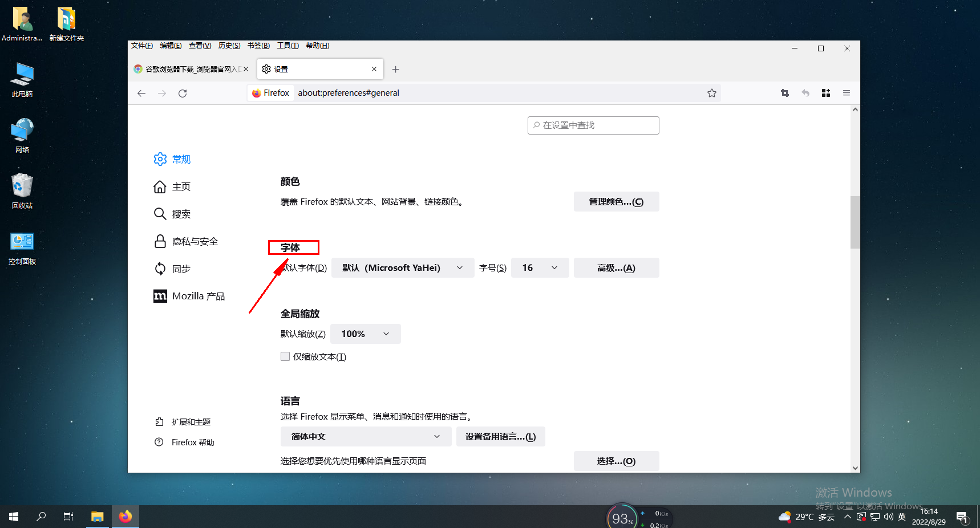Viewport: 980px width, 528px height.
Task: Open File Explorer from taskbar
Action: click(x=98, y=517)
